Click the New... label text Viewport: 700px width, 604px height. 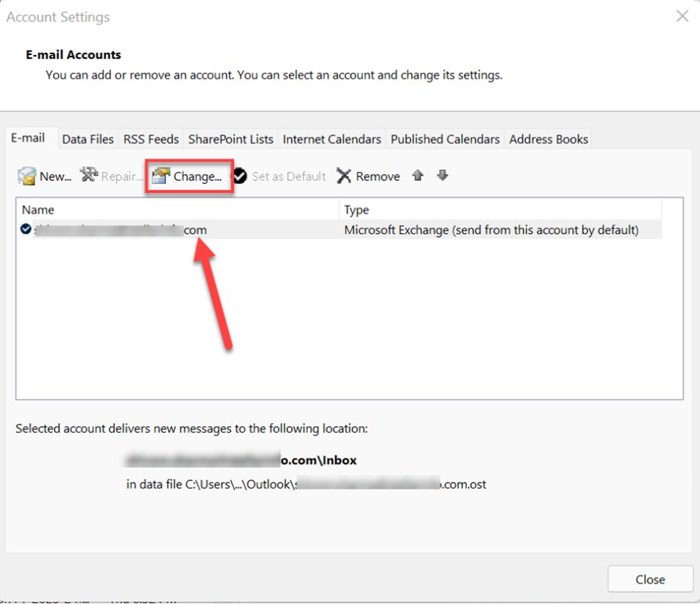pyautogui.click(x=55, y=176)
